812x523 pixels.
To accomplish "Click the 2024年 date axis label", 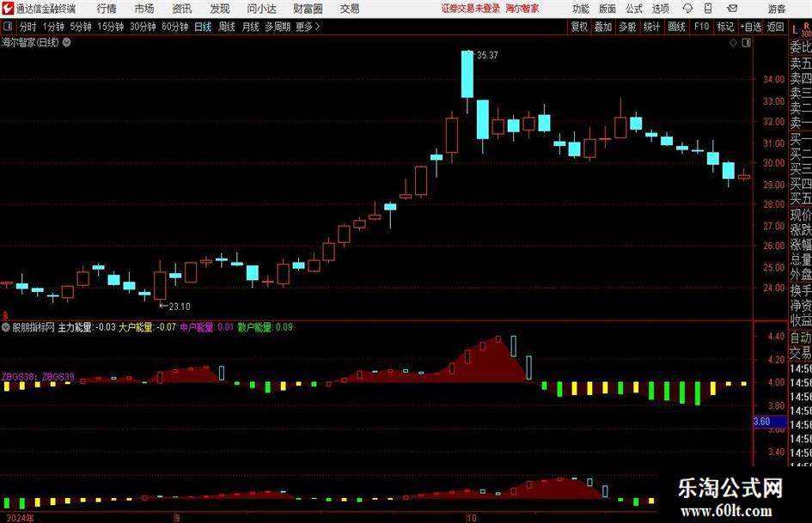I will click(21, 518).
